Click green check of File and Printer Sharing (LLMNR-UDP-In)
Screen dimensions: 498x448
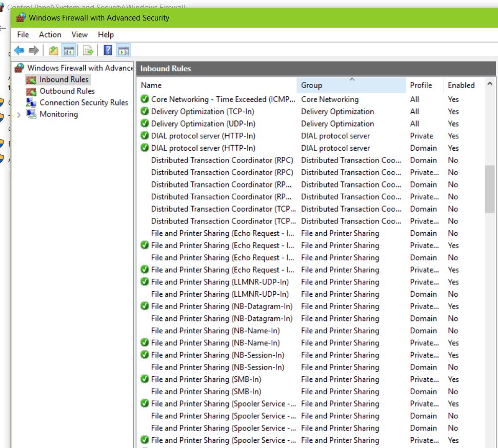145,281
